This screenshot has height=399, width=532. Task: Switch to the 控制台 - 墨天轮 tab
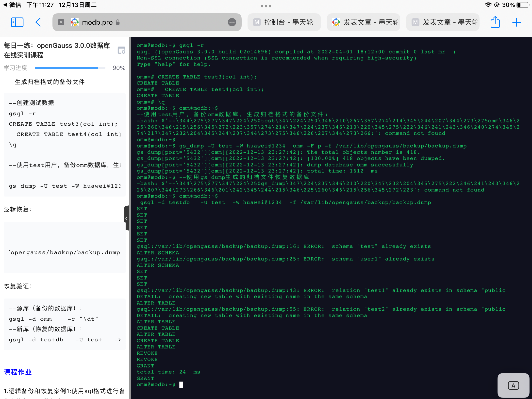[284, 22]
